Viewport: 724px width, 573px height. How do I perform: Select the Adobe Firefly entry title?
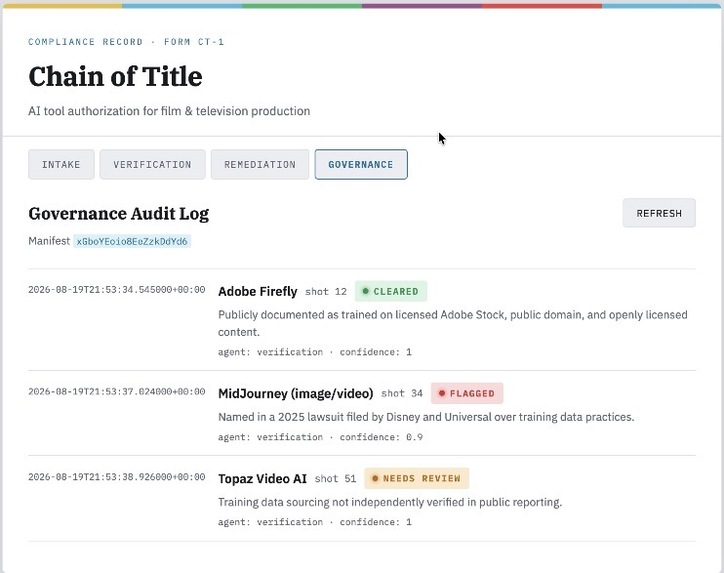258,291
